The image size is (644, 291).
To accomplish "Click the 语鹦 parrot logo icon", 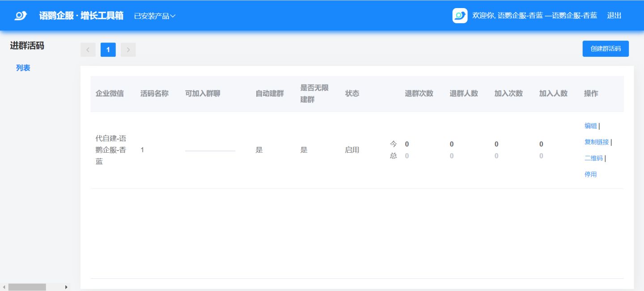I will (x=21, y=16).
